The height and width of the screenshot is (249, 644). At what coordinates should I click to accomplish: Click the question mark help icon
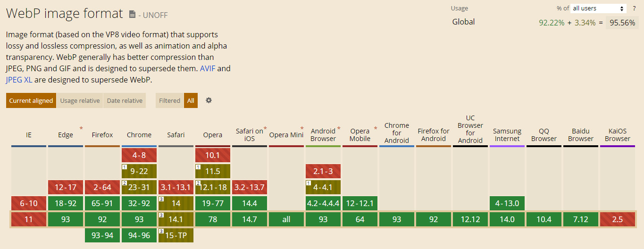pyautogui.click(x=634, y=8)
